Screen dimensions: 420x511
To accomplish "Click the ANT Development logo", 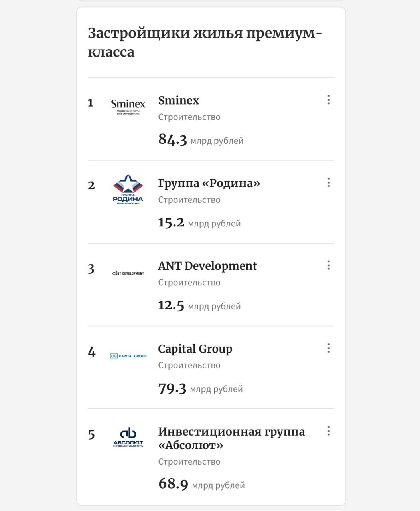I will point(128,273).
